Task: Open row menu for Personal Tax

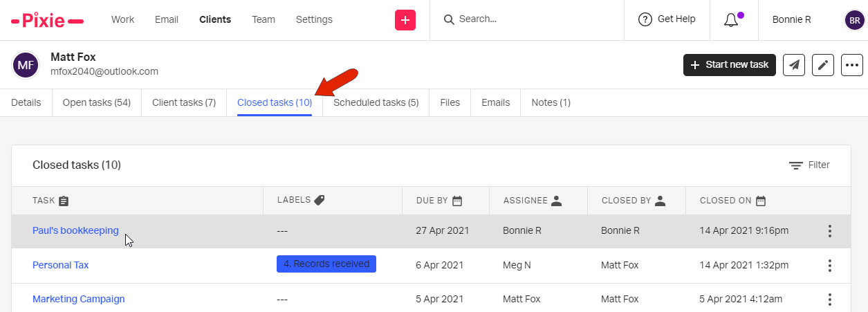Action: click(830, 266)
